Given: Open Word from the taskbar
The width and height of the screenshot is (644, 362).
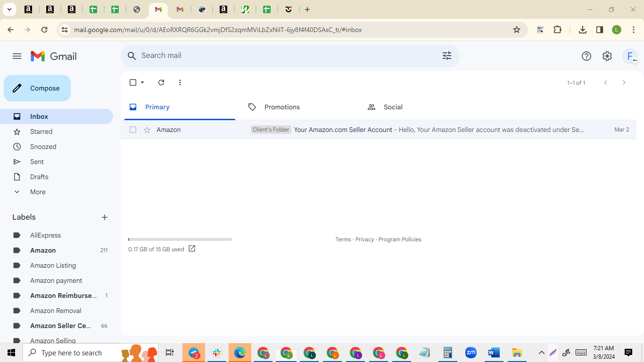Looking at the screenshot, I should click(494, 353).
